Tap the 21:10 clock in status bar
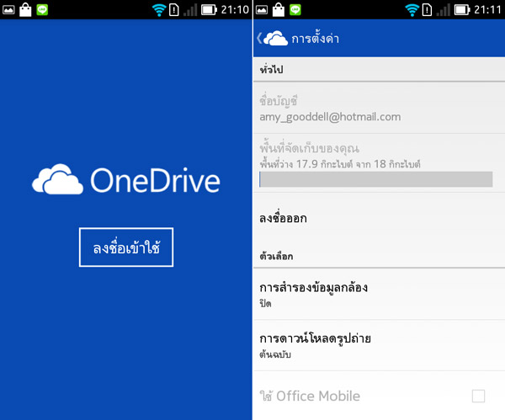Image resolution: width=505 pixels, height=420 pixels. (235, 10)
